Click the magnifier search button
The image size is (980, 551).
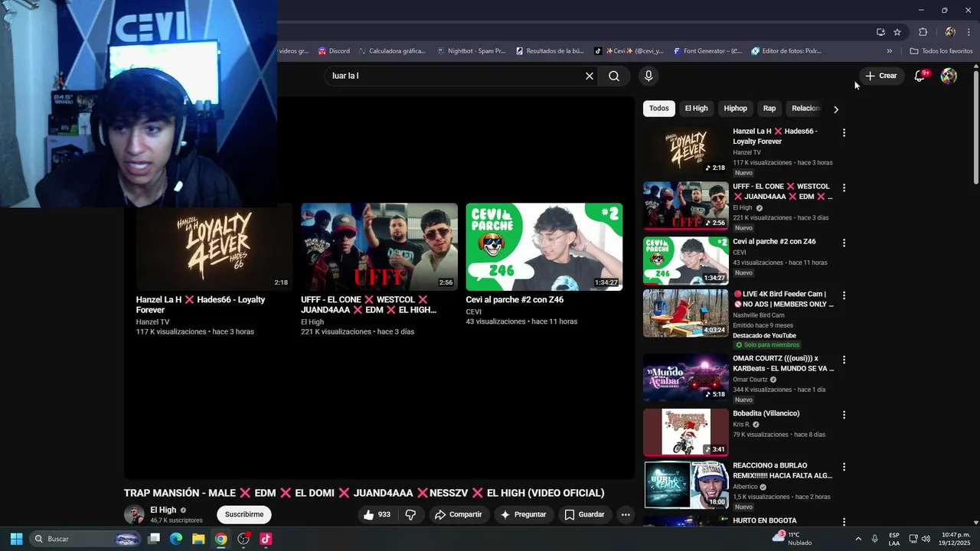coord(614,76)
